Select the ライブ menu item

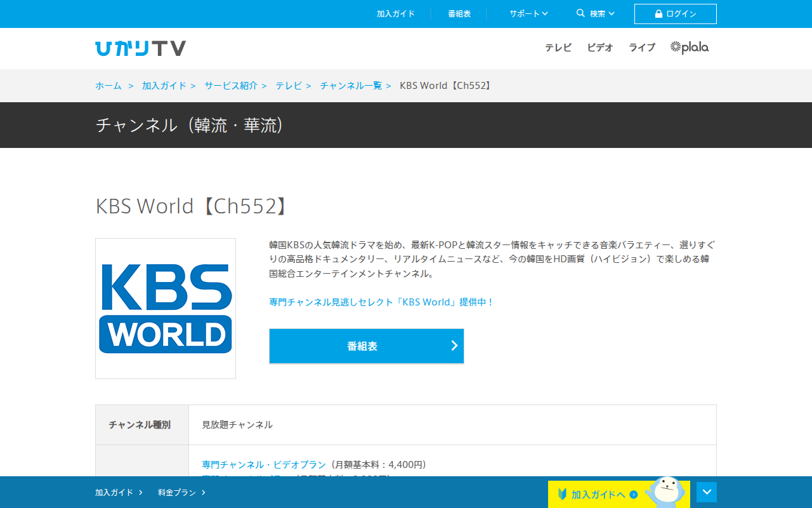642,48
